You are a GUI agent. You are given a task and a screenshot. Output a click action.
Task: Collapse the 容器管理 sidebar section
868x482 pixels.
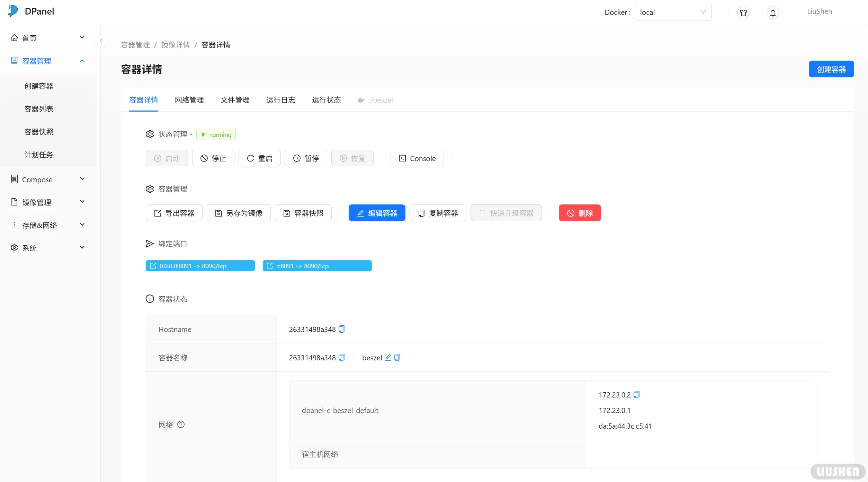pos(48,61)
